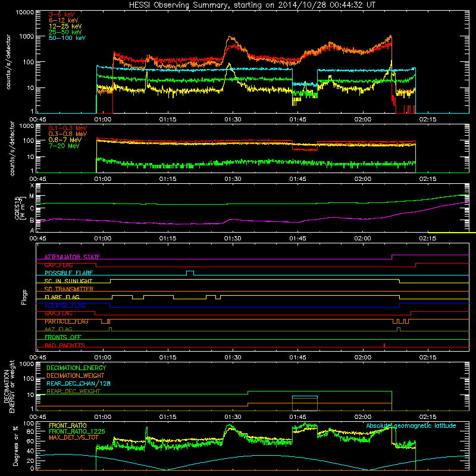Screen dimensions: 476x476
Task: Click the MAX_DET_VS_TOT legend label
Action: click(x=74, y=437)
